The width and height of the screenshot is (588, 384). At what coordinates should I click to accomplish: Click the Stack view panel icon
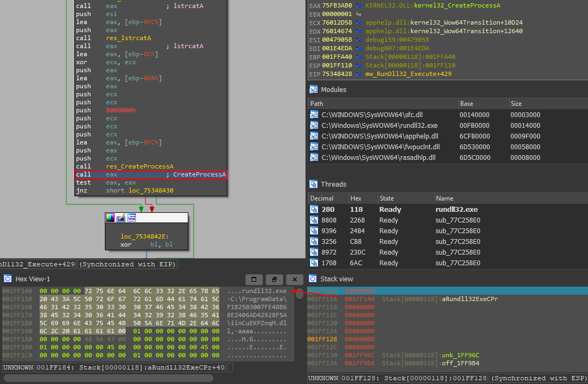313,279
